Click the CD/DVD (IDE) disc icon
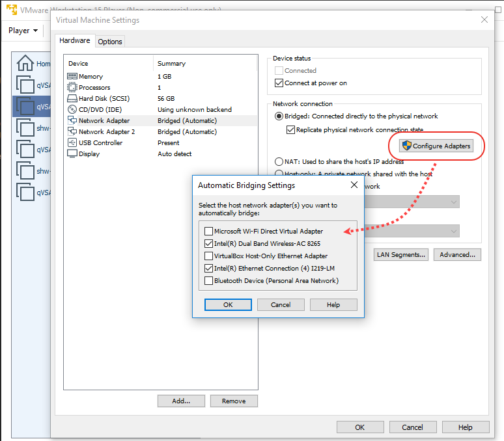The image size is (504, 441). coord(72,109)
